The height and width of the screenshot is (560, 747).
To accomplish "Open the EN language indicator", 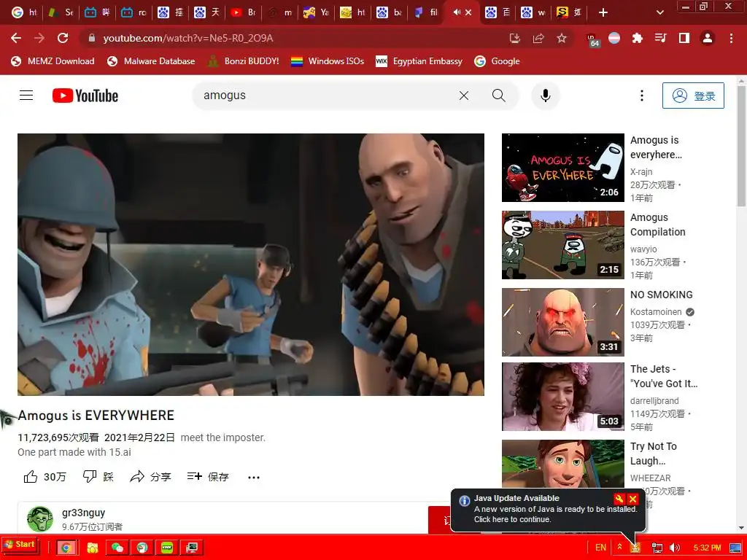I will tap(601, 548).
